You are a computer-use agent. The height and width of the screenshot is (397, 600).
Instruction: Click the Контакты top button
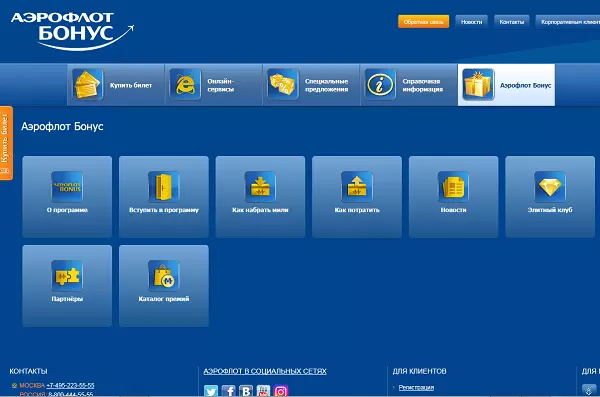[512, 22]
